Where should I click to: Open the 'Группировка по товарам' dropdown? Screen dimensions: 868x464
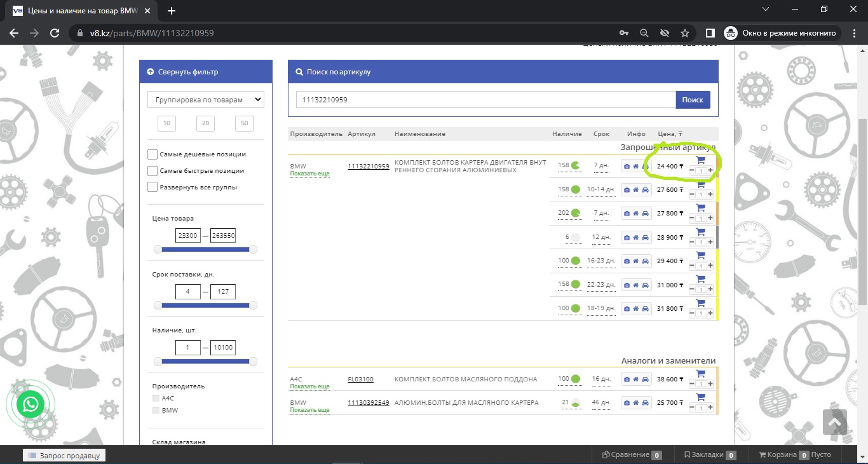click(205, 100)
